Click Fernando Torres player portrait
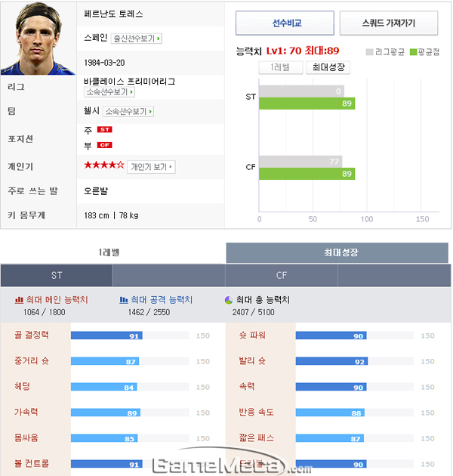Image resolution: width=453 pixels, height=476 pixels. (x=38, y=39)
